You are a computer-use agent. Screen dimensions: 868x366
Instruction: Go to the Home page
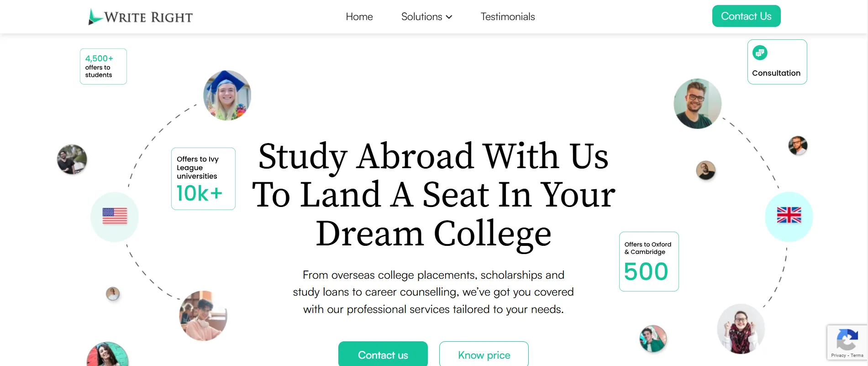point(359,17)
